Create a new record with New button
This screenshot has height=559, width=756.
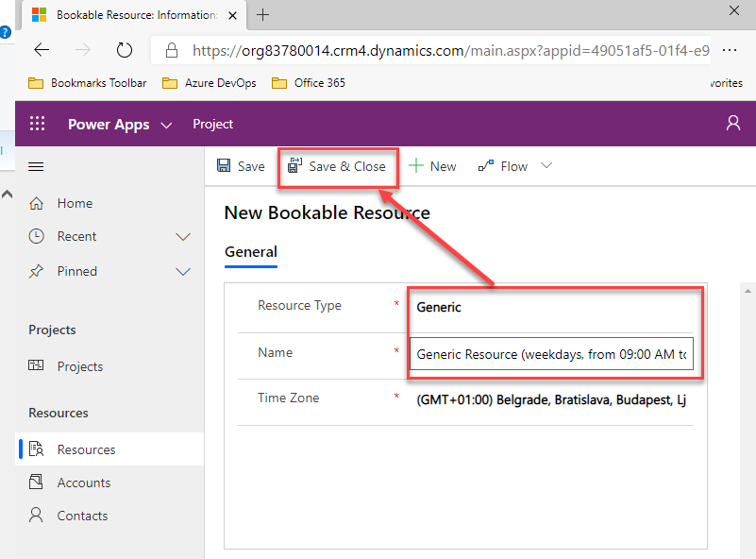pyautogui.click(x=432, y=166)
